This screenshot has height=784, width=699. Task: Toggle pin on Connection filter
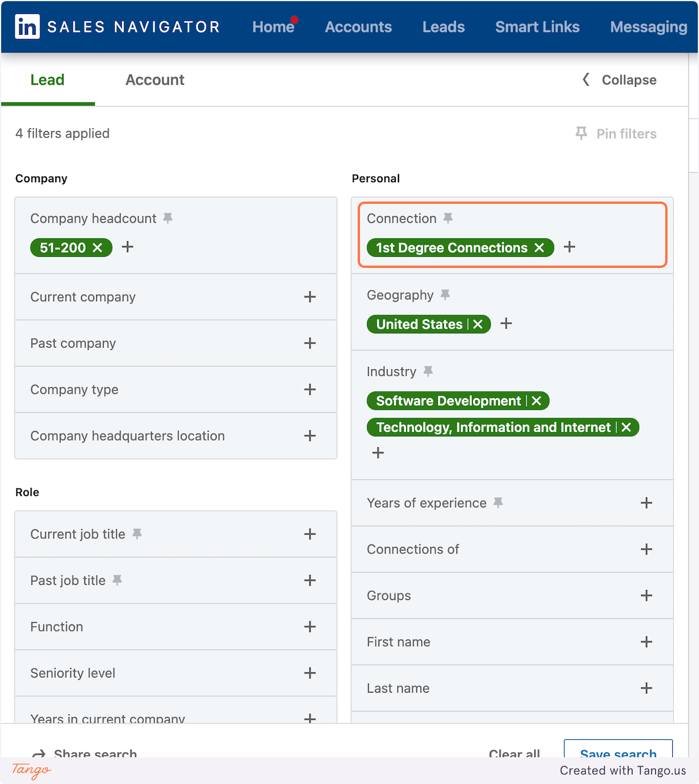pos(448,218)
